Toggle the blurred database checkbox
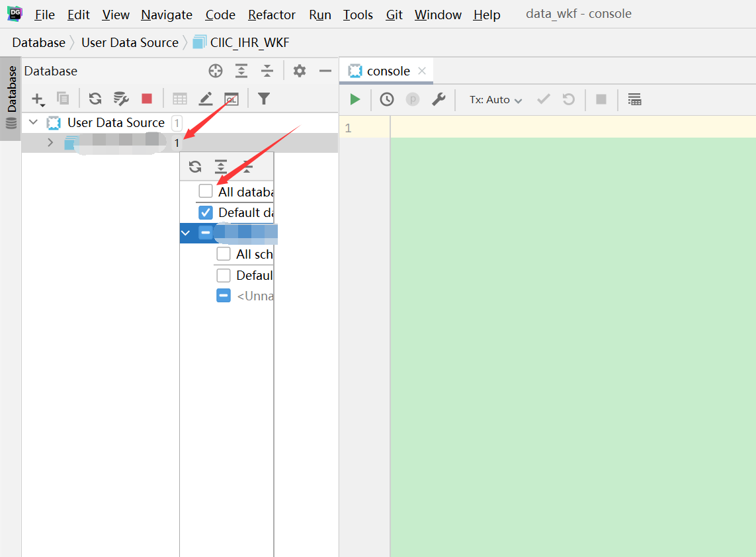The height and width of the screenshot is (557, 756). point(206,233)
